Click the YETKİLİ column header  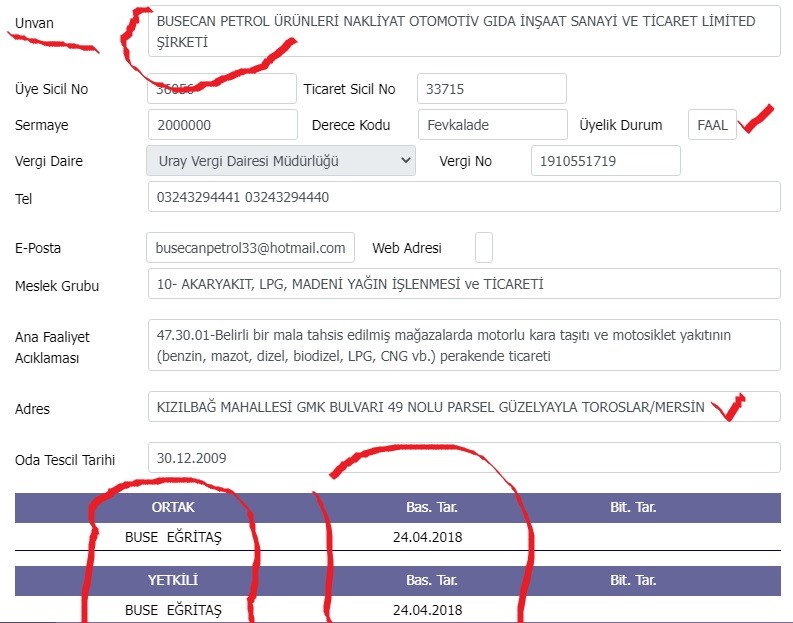coord(173,580)
